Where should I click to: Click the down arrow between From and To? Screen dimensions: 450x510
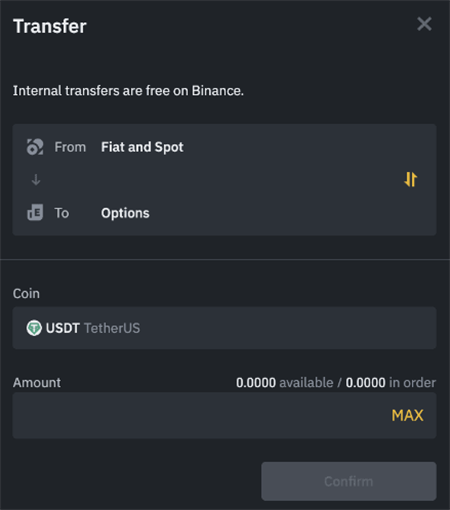tap(36, 180)
